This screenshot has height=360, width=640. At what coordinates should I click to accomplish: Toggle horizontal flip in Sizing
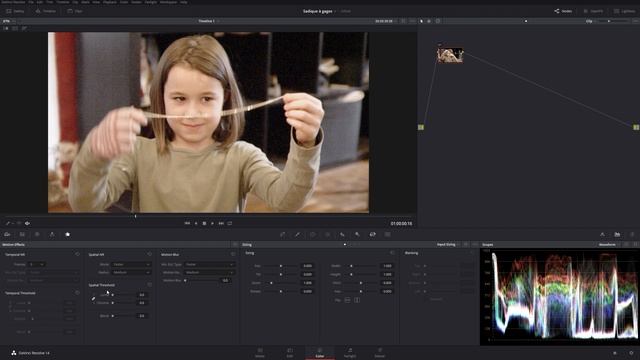(x=347, y=300)
